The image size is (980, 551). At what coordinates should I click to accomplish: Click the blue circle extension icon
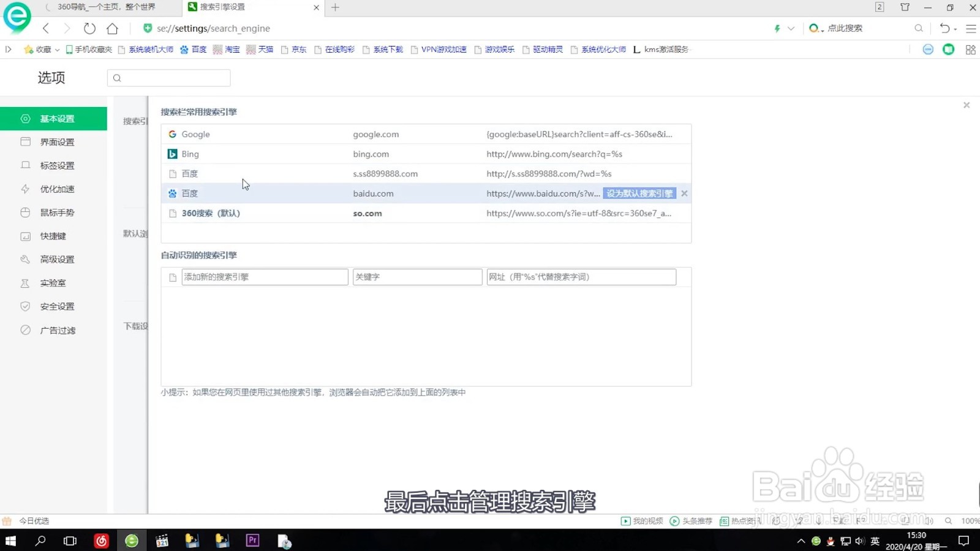[x=928, y=50]
